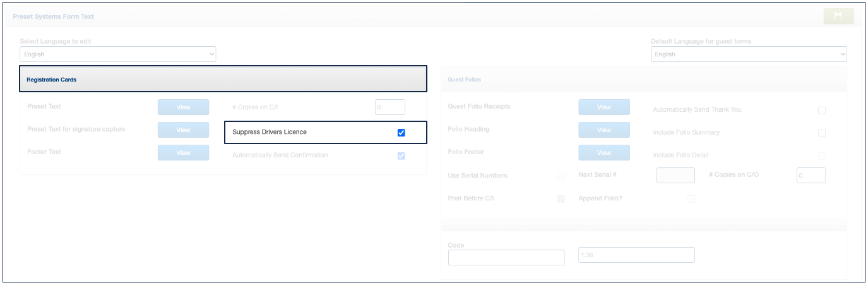View the Folio Footer text
The width and height of the screenshot is (868, 285).
(x=604, y=153)
